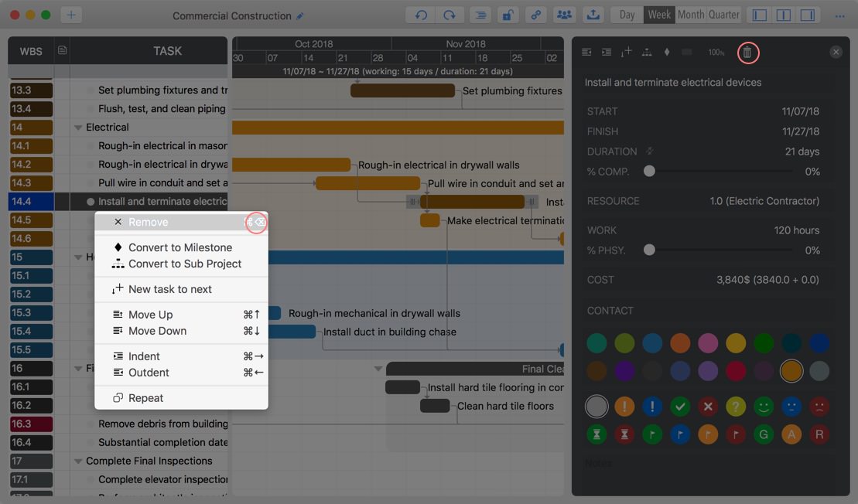Choose Convert to Milestone from context menu

click(180, 247)
